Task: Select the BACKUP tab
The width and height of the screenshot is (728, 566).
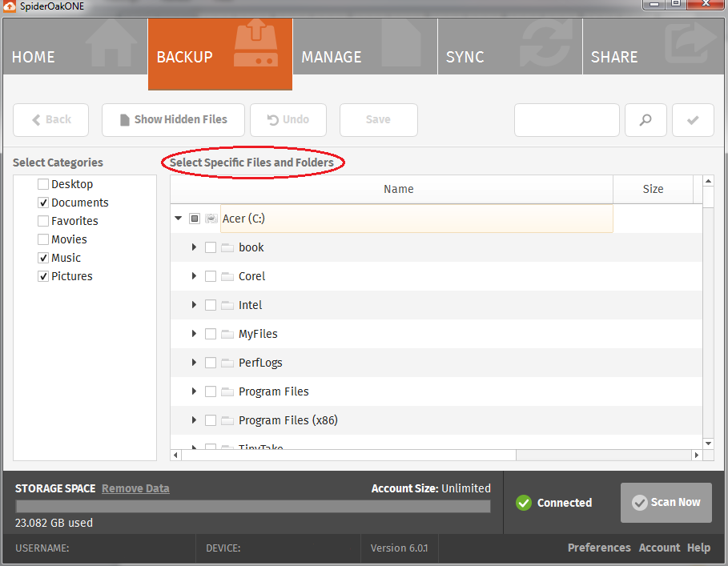Action: click(220, 54)
